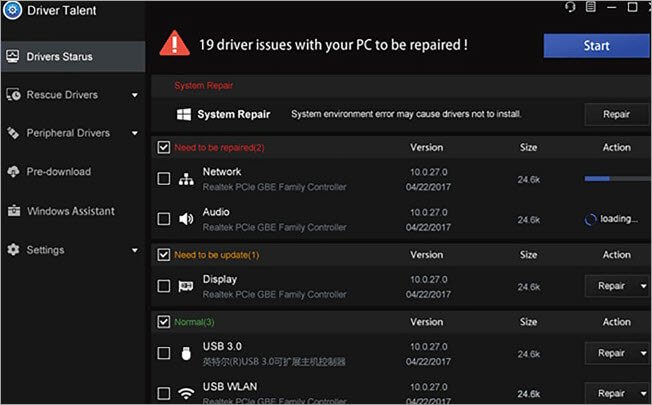Screen dimensions: 652x405
Task: Click Need to be update(1) label
Action: coord(217,255)
